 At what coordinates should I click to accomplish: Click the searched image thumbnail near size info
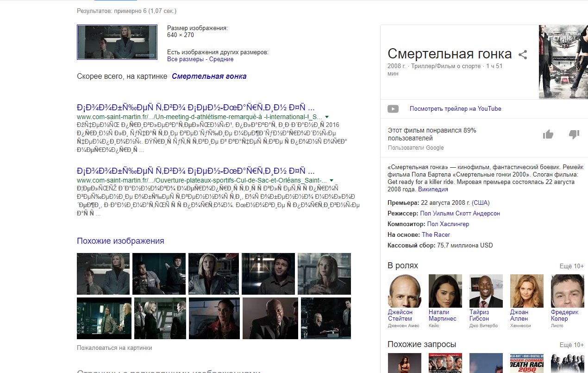pyautogui.click(x=117, y=42)
